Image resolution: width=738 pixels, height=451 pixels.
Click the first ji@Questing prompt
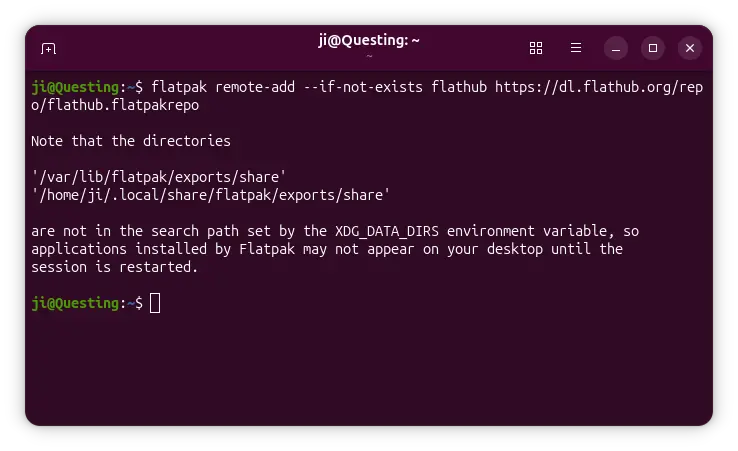tap(75, 86)
